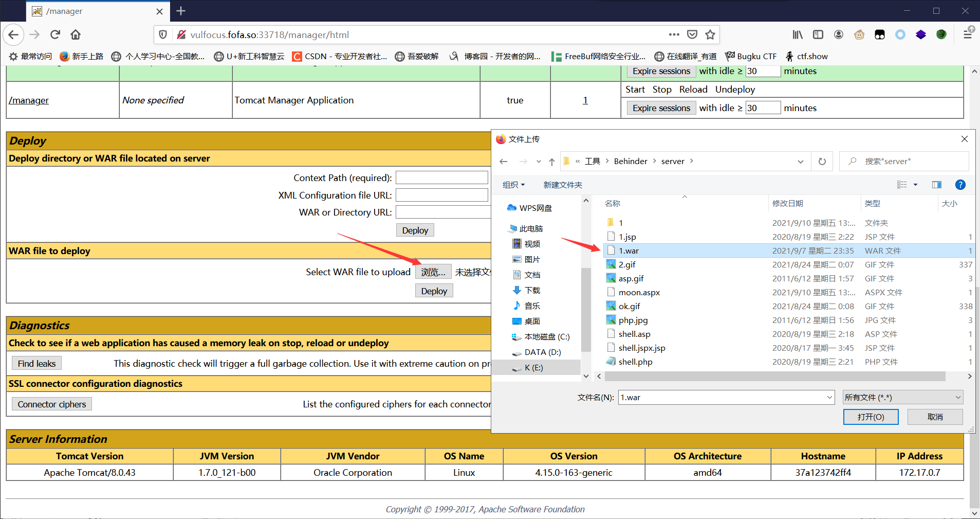The width and height of the screenshot is (980, 519).
Task: Close the /manager browser tab
Action: (159, 11)
